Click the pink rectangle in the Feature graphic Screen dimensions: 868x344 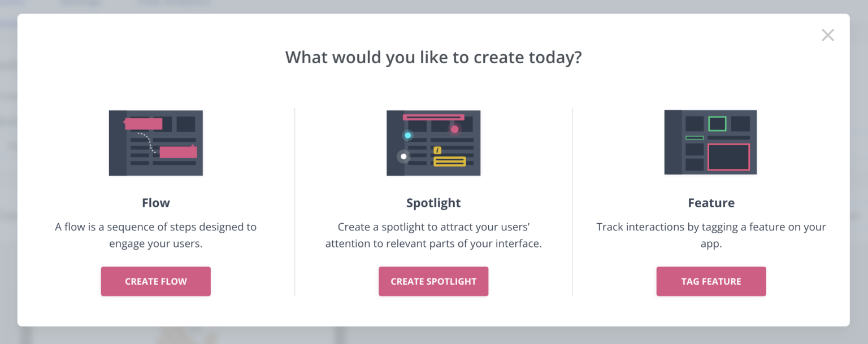tap(728, 157)
